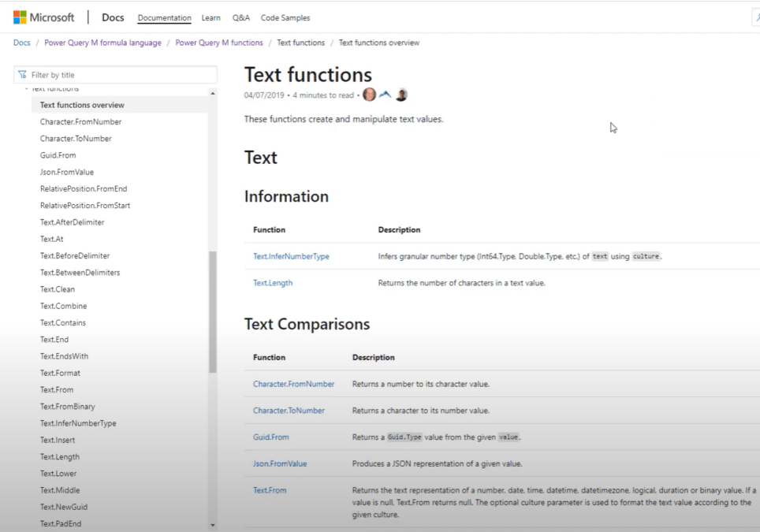Open Text.FromBinary in sidebar

(67, 407)
